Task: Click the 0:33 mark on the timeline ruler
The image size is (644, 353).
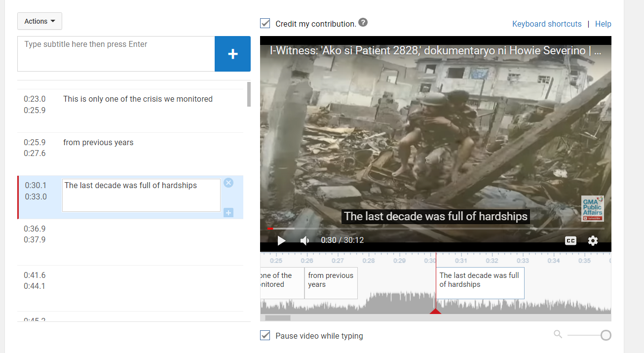Action: coord(523,260)
